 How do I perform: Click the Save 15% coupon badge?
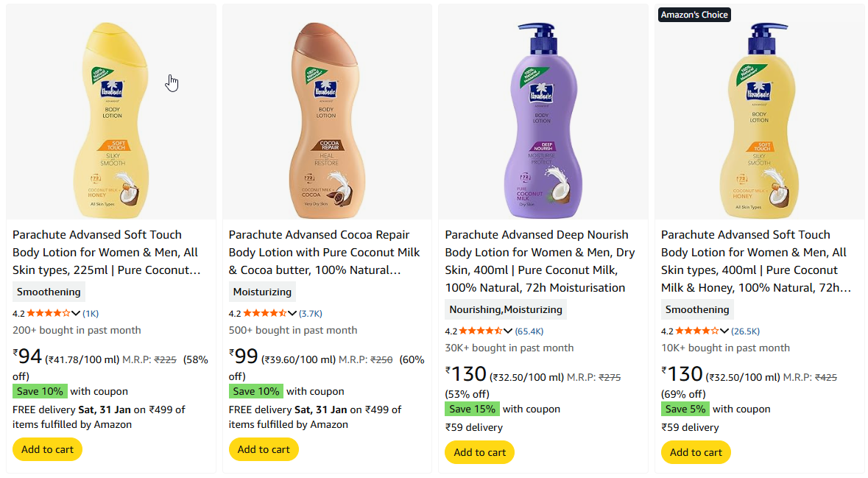pyautogui.click(x=472, y=409)
